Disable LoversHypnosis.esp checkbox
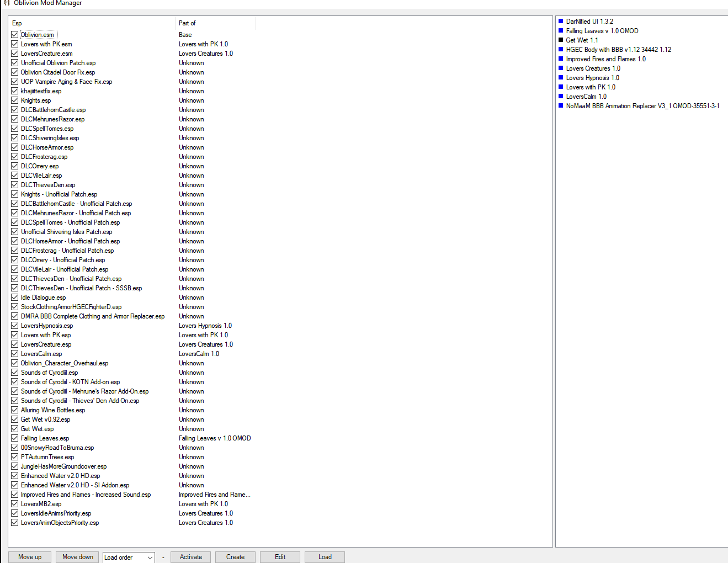The image size is (728, 563). (15, 326)
